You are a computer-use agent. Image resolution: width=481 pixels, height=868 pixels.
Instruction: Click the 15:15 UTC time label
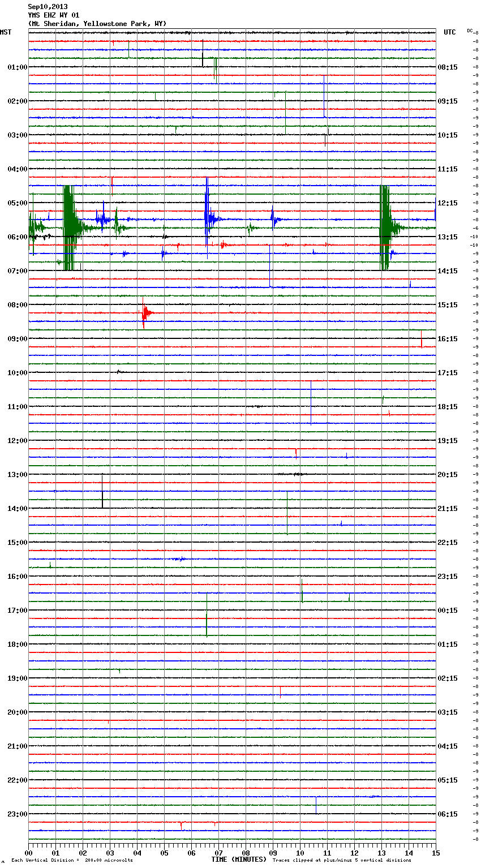(x=448, y=305)
